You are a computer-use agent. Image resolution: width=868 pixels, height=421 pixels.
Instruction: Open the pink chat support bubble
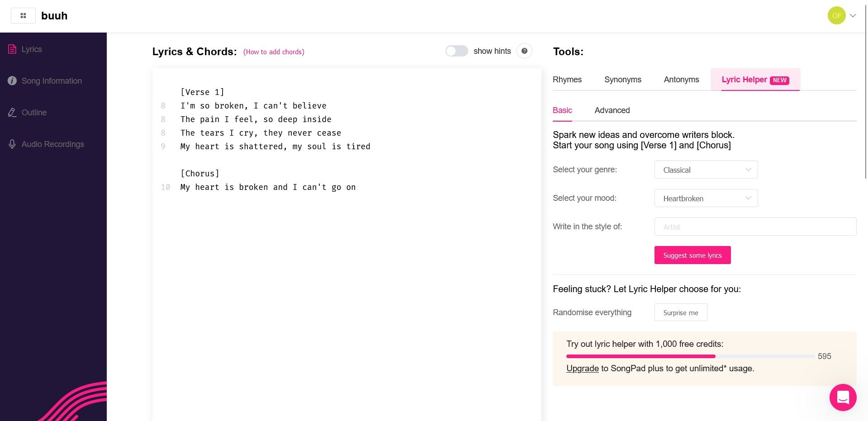tap(843, 397)
